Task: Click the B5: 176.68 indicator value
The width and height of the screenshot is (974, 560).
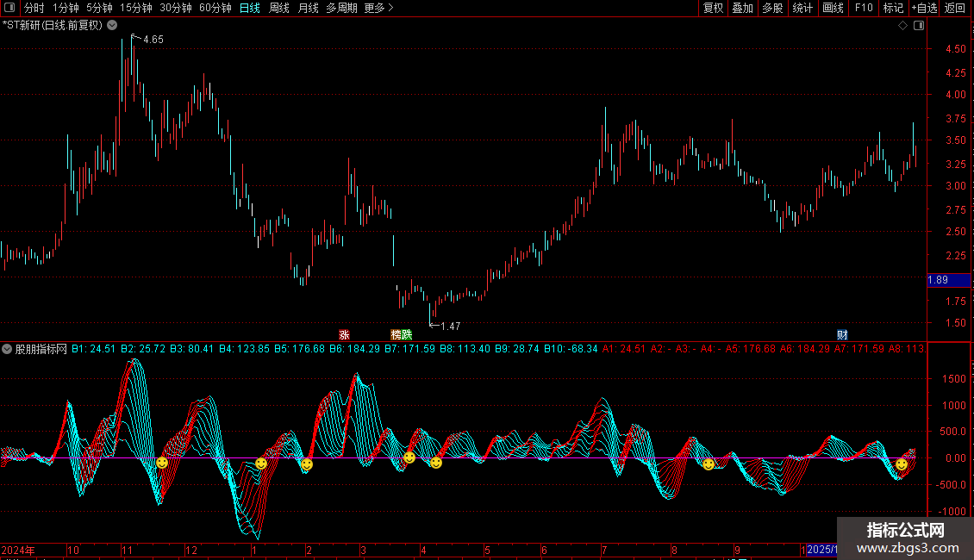Action: coord(299,349)
